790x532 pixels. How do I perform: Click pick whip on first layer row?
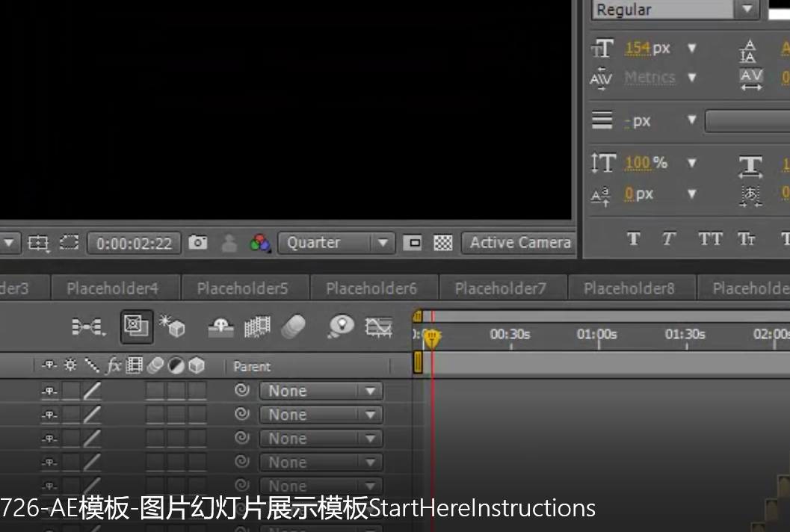coord(242,390)
